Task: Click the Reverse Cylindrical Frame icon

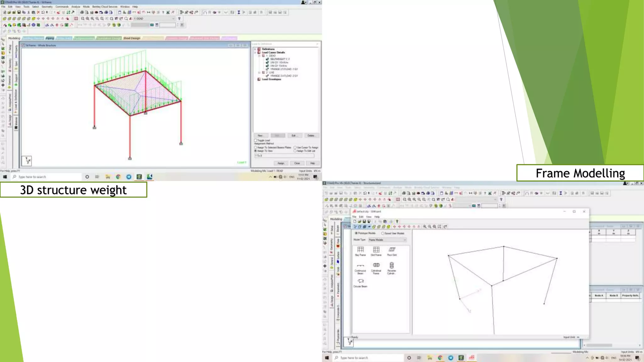Action: [x=391, y=266]
